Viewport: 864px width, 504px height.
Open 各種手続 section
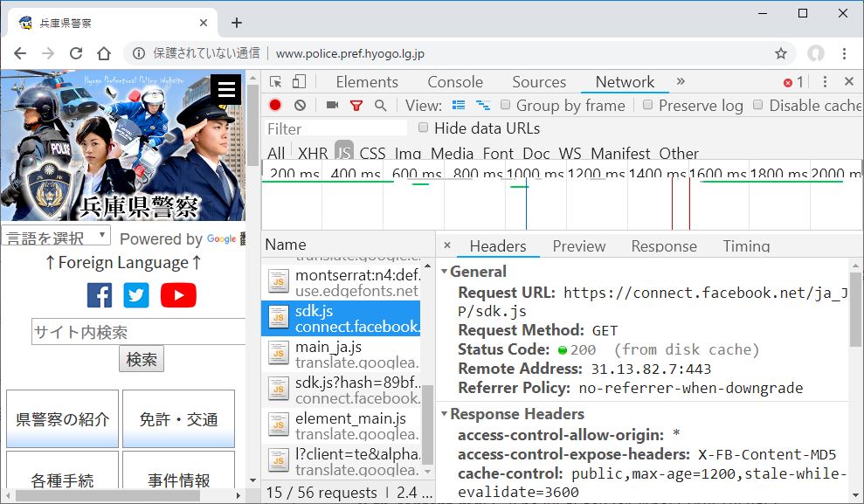(62, 471)
